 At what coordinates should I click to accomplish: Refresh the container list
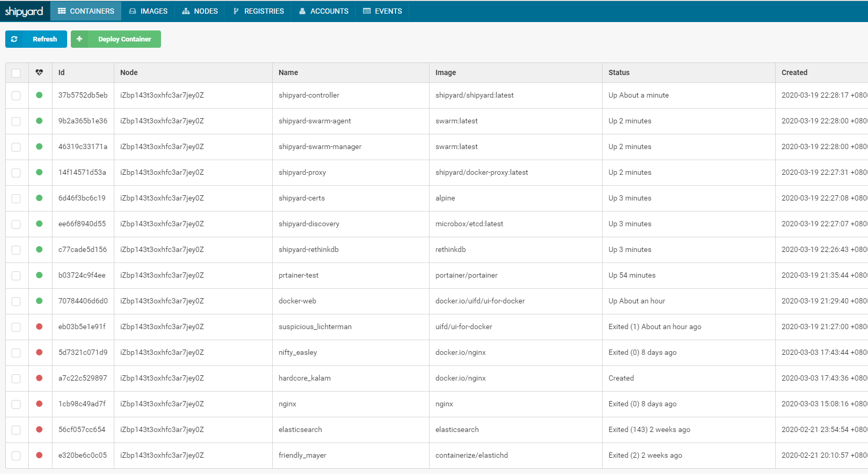[36, 39]
